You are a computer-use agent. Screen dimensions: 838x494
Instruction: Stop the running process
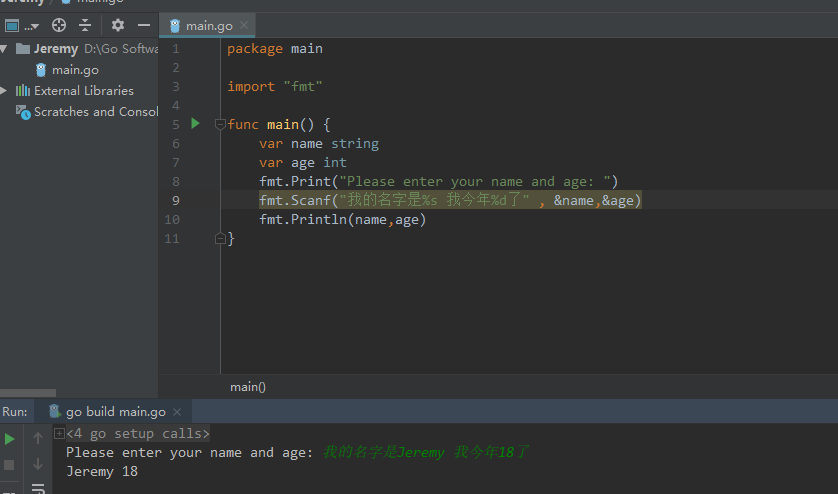(9, 465)
